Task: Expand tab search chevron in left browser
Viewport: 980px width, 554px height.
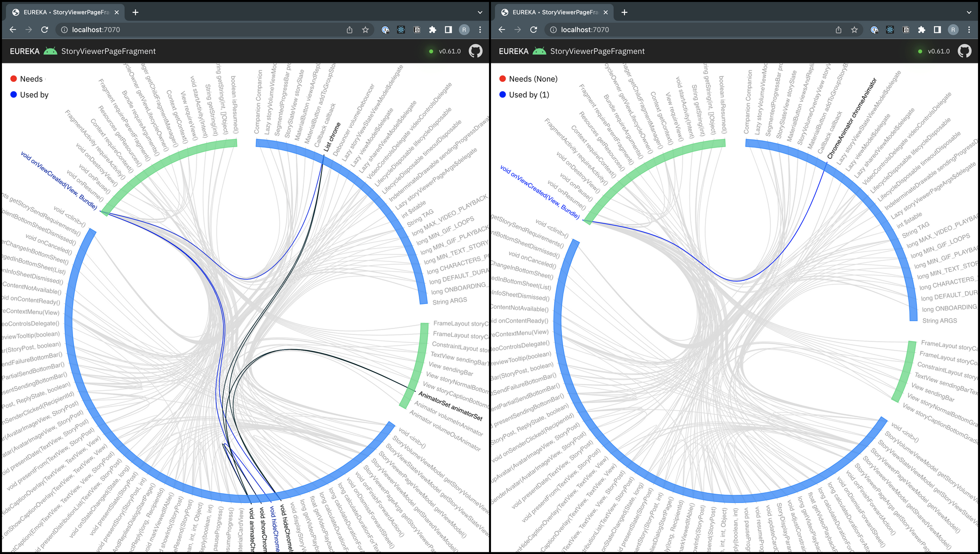Action: pos(480,12)
